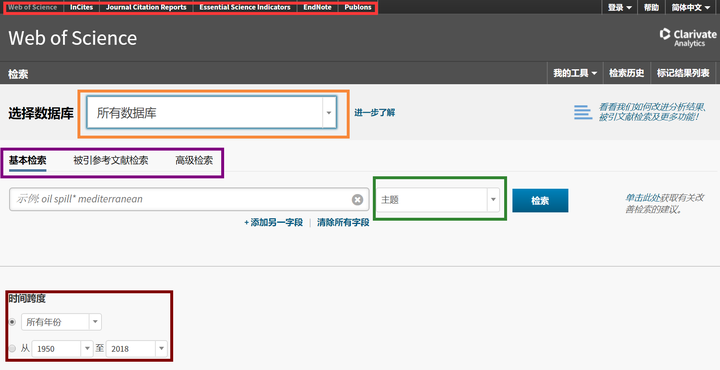The width and height of the screenshot is (720, 370).
Task: Click the Clarivate Analytics logo
Action: click(x=688, y=37)
